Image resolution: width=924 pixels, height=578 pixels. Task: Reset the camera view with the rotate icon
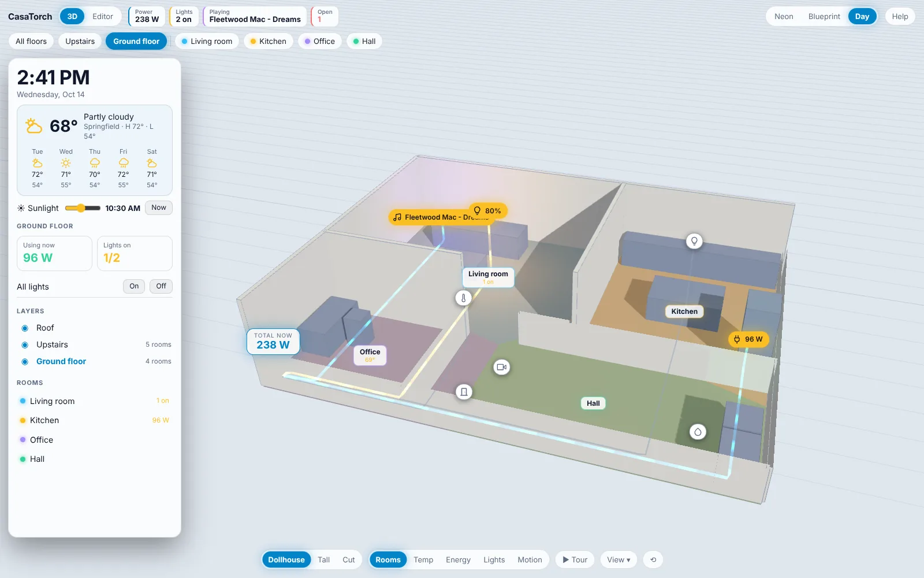click(653, 560)
